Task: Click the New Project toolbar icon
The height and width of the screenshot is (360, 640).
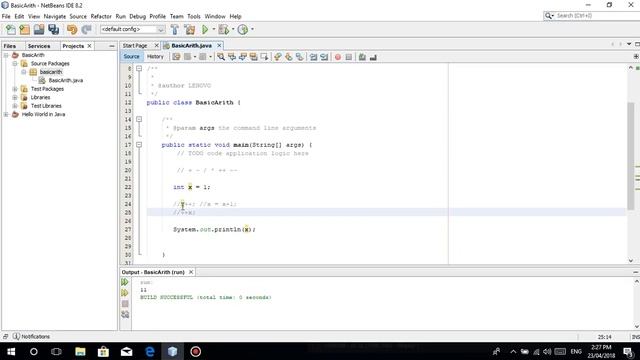Action: pos(24,29)
